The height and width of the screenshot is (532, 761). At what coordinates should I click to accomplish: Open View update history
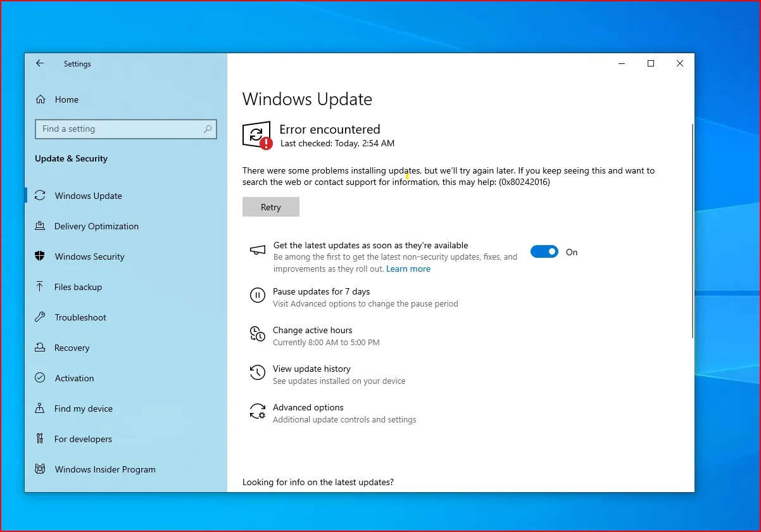[x=311, y=369]
